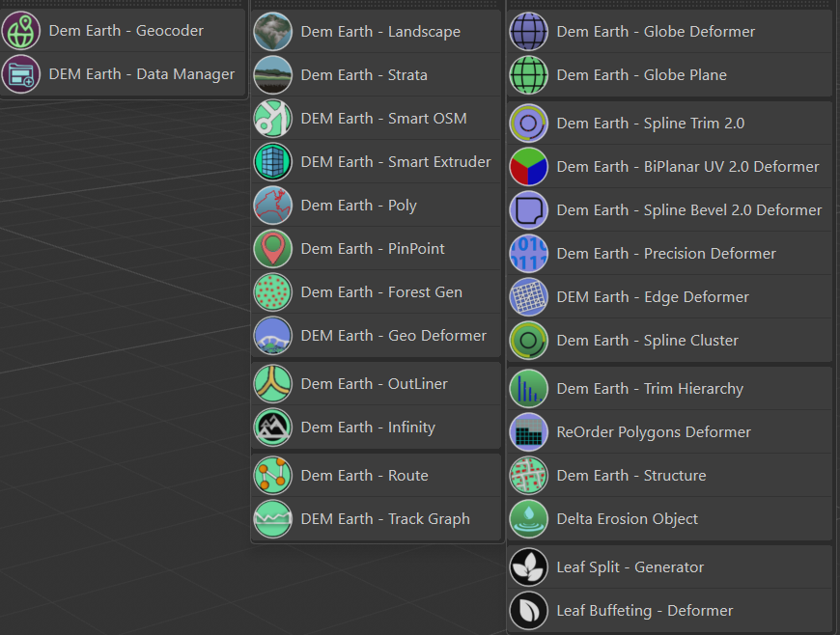The height and width of the screenshot is (635, 840).
Task: Choose Dem Earth - Strata entry
Action: (377, 75)
